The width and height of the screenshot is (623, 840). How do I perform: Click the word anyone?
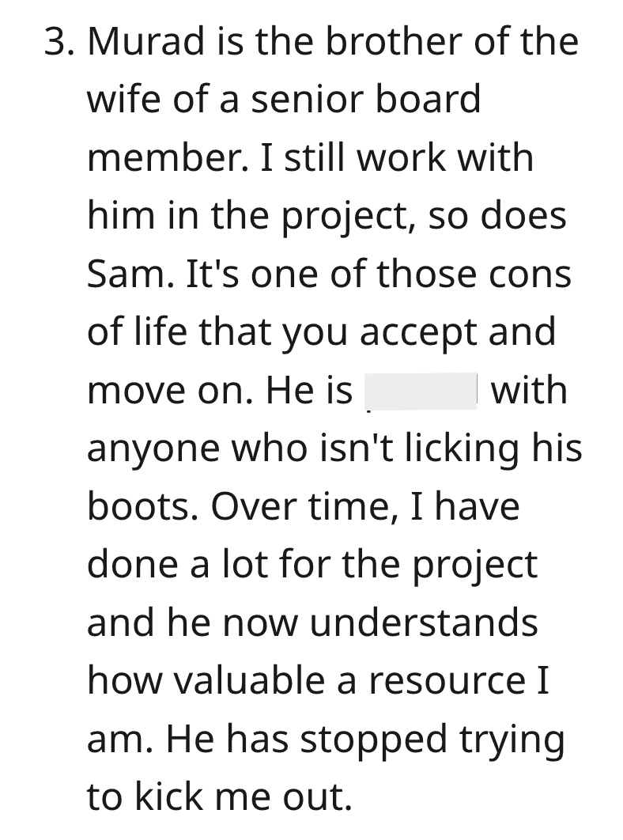point(153,448)
